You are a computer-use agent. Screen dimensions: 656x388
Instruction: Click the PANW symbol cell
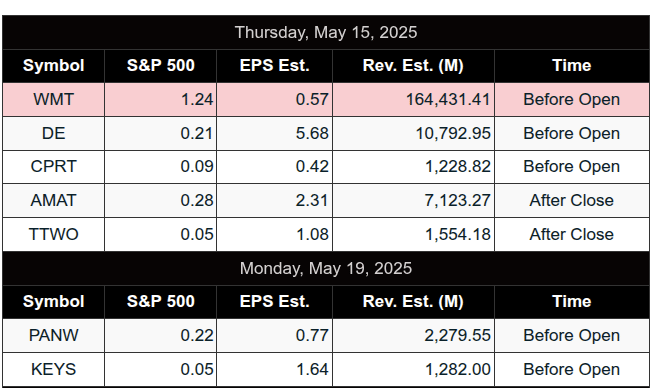tap(54, 336)
